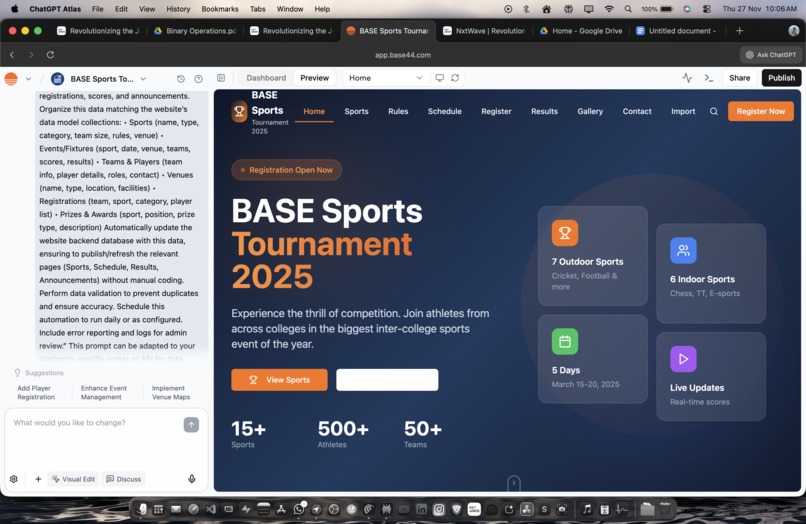Switch to Home - Google Drive tab

pos(581,31)
